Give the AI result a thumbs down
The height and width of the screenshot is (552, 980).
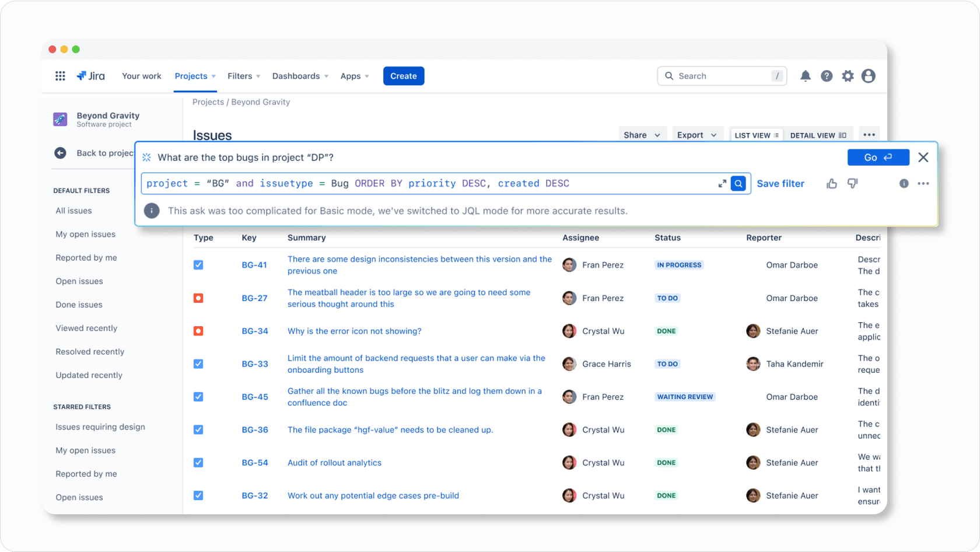852,183
